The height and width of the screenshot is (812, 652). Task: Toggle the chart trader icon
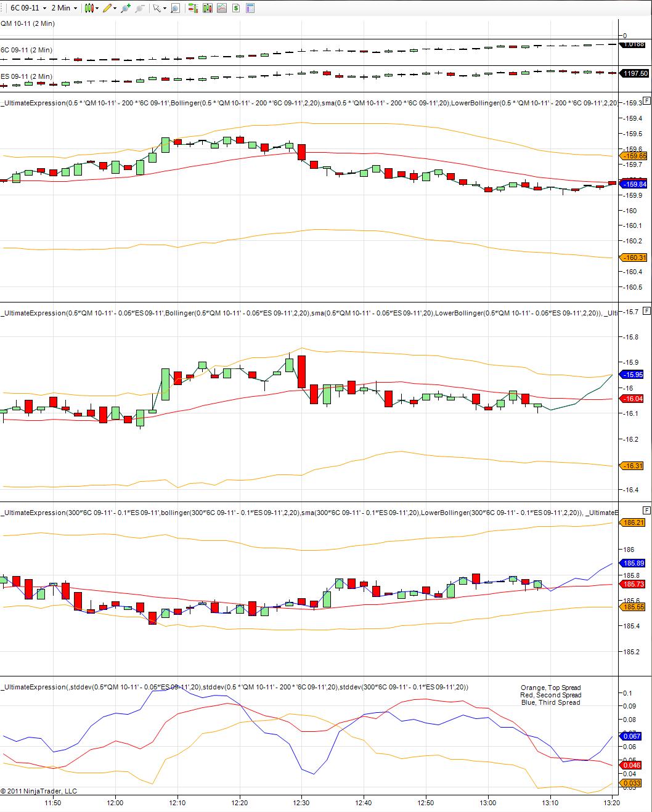(x=193, y=8)
